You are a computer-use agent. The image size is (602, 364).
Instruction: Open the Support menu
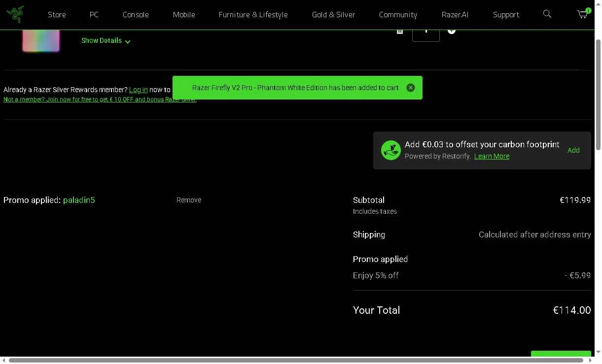click(506, 15)
